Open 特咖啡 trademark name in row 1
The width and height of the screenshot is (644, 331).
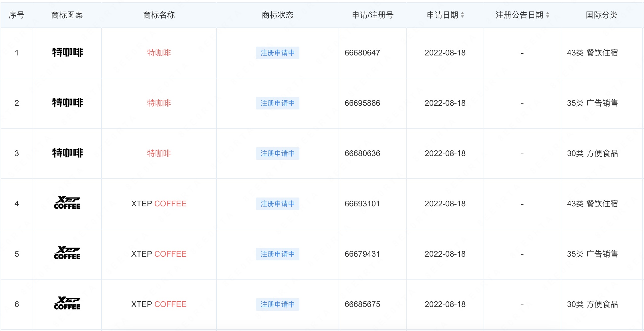pyautogui.click(x=159, y=53)
